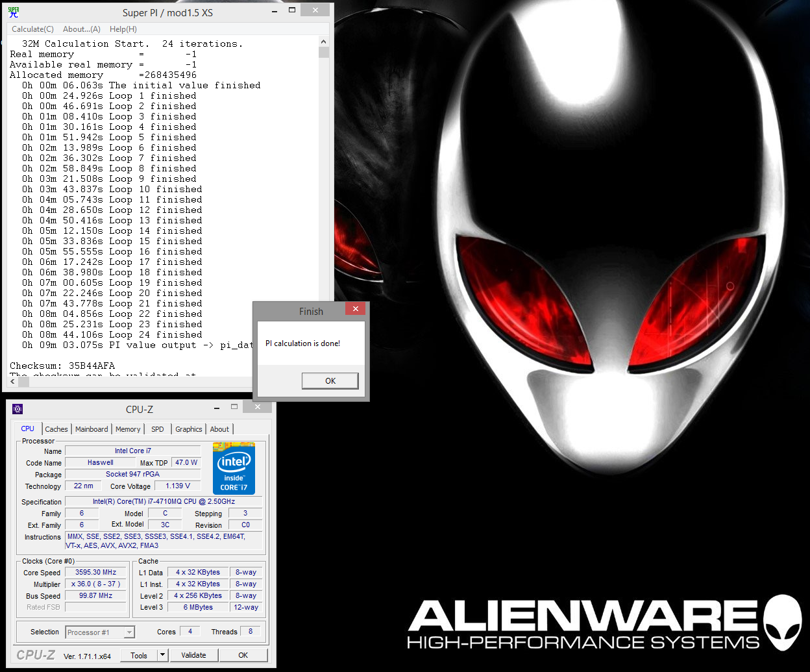Click the Package value Socket 947 rPGA
This screenshot has height=672, width=810.
132,475
